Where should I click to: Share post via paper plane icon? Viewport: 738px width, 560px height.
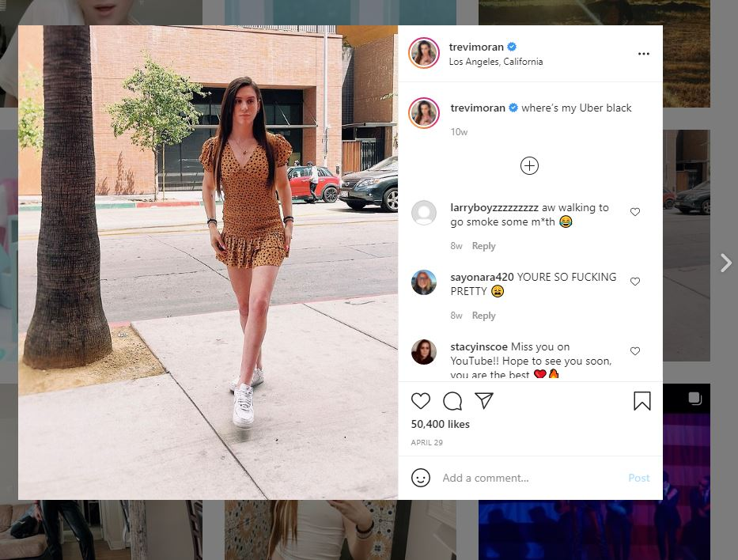pyautogui.click(x=484, y=400)
